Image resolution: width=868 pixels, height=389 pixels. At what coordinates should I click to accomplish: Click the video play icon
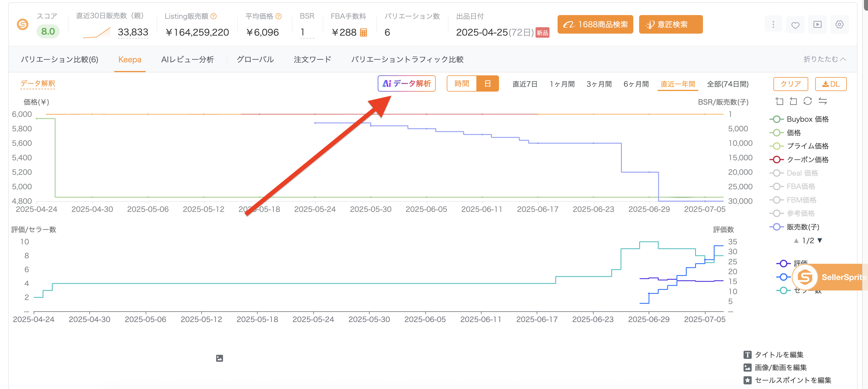[818, 25]
